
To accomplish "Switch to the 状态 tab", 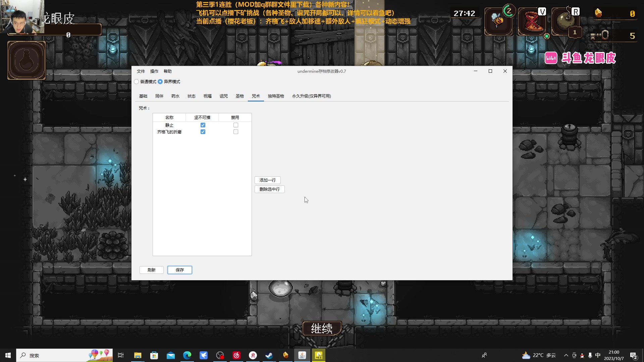I will point(192,96).
